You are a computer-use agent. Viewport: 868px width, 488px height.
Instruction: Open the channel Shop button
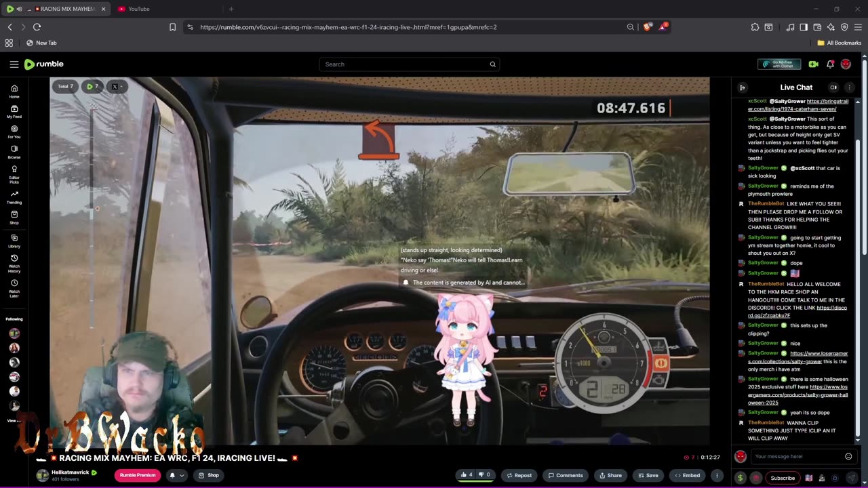click(x=208, y=475)
